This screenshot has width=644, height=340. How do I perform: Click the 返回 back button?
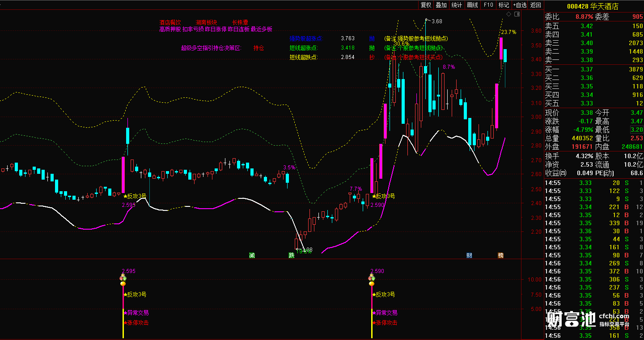pos(535,5)
